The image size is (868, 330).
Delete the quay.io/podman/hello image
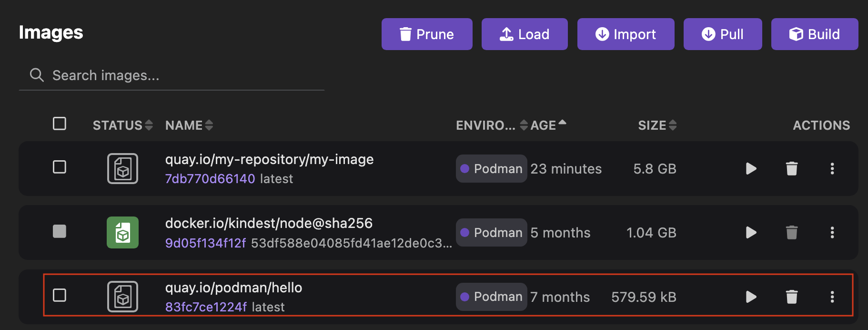[x=791, y=297]
